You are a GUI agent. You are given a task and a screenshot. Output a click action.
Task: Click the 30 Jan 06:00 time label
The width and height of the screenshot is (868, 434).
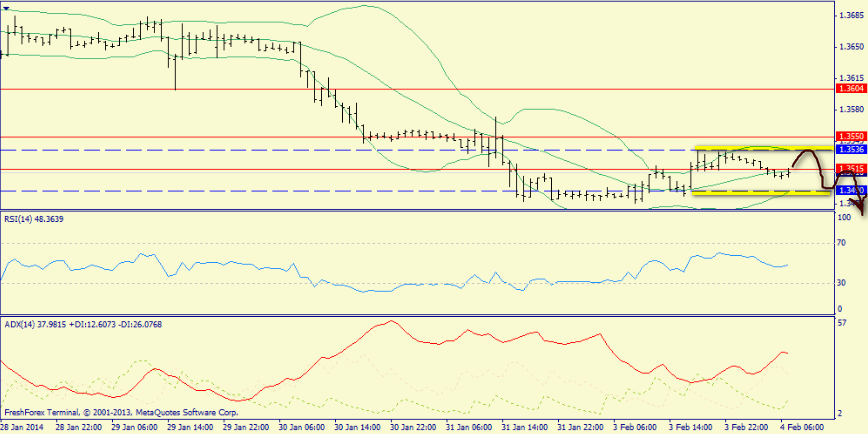(x=301, y=428)
